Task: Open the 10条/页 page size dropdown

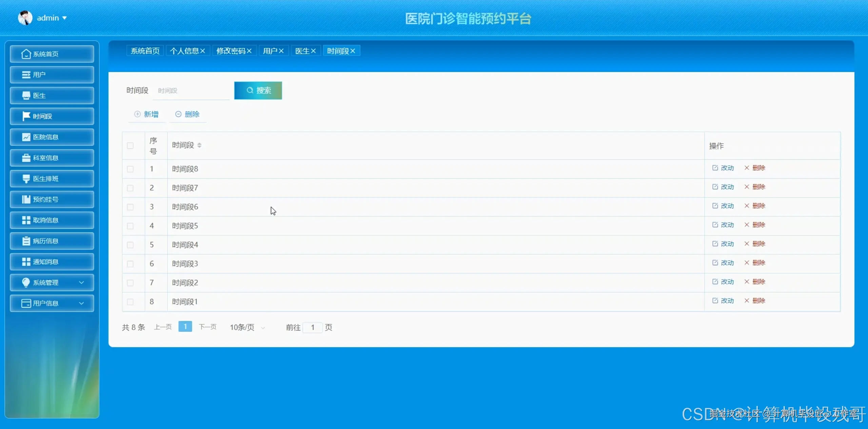Action: click(x=247, y=327)
